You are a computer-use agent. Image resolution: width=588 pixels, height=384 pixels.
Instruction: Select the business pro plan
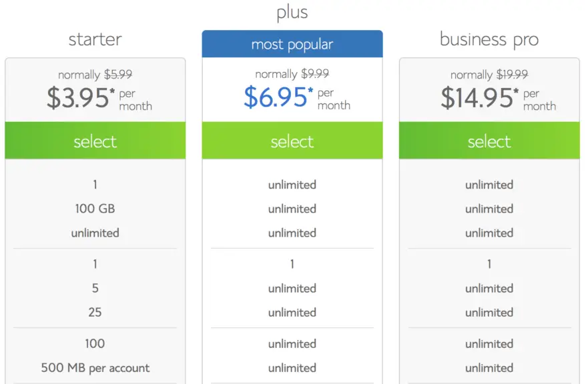[489, 141]
